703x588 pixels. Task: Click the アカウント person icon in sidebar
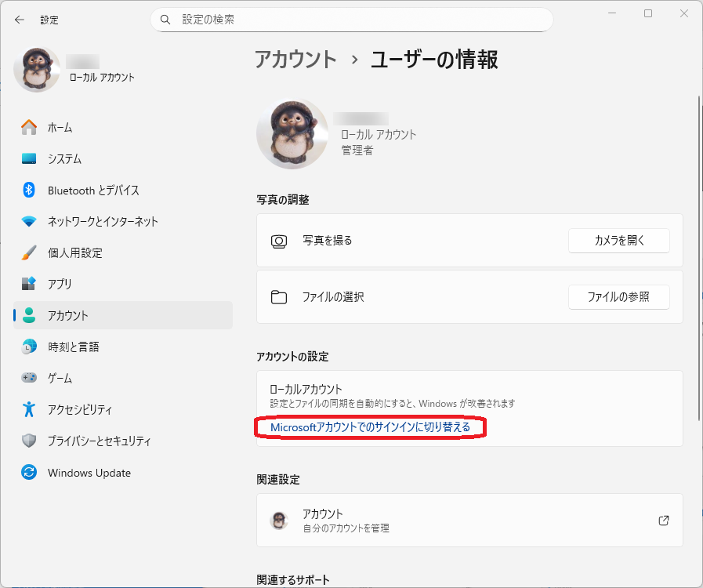[x=29, y=315]
